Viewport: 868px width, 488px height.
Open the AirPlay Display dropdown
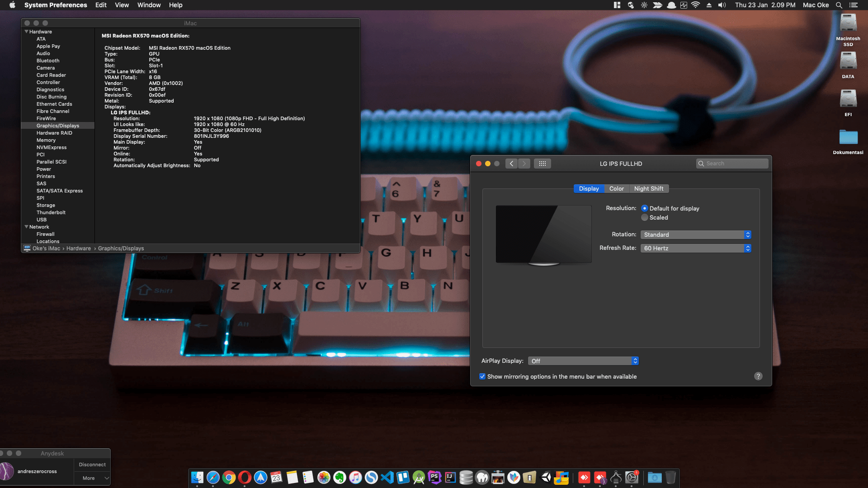point(583,361)
